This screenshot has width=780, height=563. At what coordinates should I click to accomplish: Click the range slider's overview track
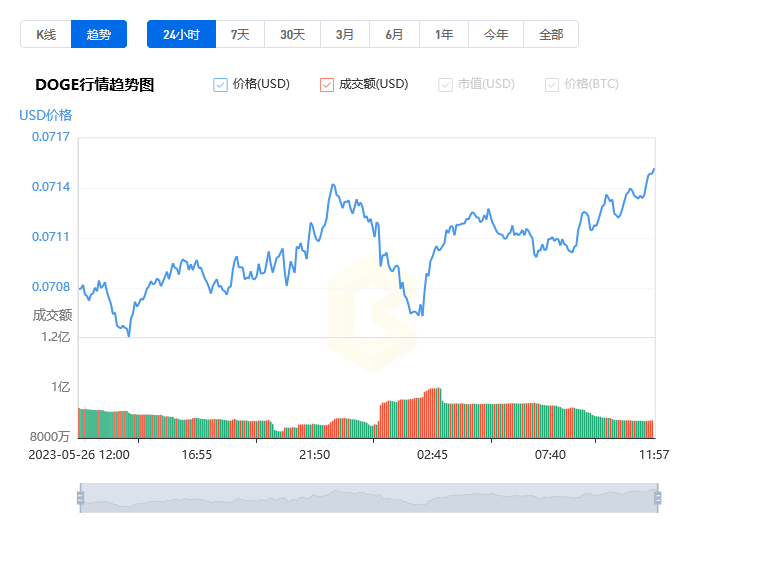point(368,498)
